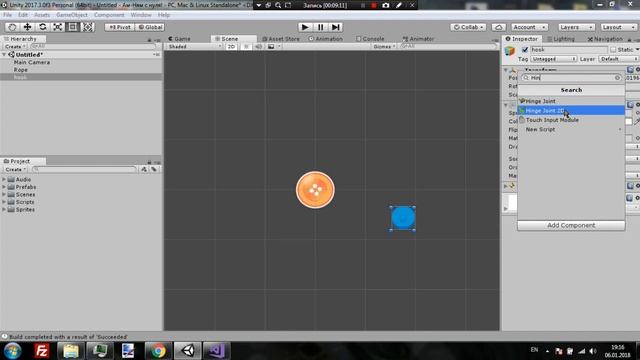Screen dimensions: 640x360
Task: Open the Assets menu
Action: pos(42,15)
